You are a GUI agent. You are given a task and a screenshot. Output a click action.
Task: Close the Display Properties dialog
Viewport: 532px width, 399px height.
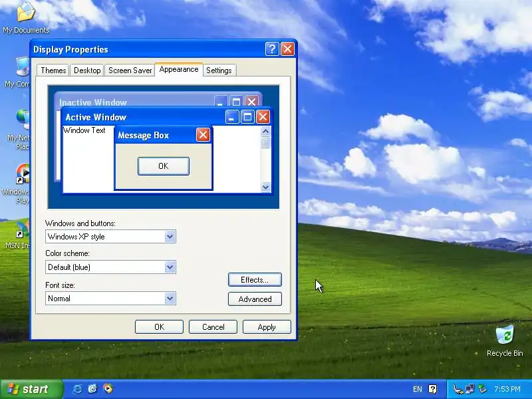click(288, 49)
